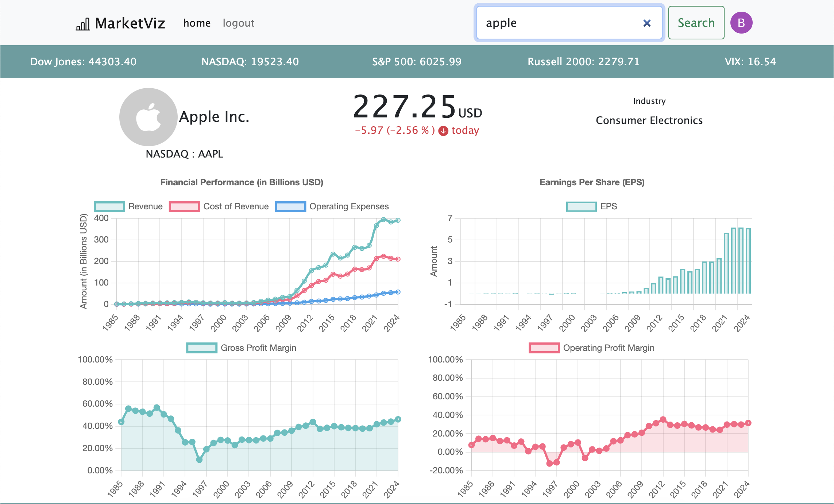Clear the search field with X icon

647,23
